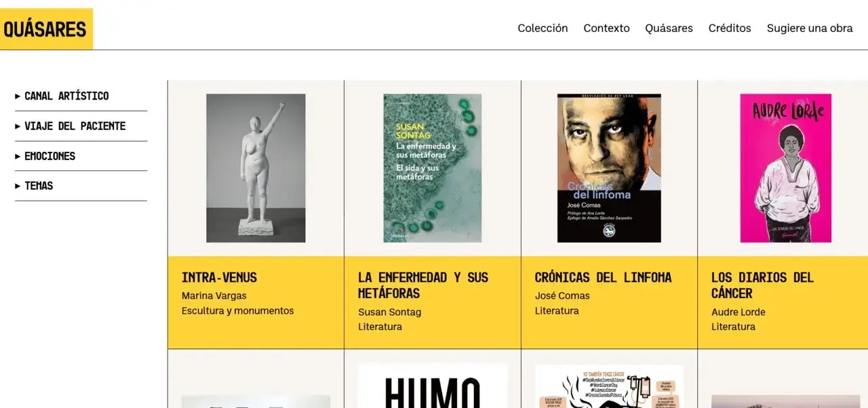Click Literatura under Audre Lorde
Viewport: 868px width, 408px height.
pos(733,327)
